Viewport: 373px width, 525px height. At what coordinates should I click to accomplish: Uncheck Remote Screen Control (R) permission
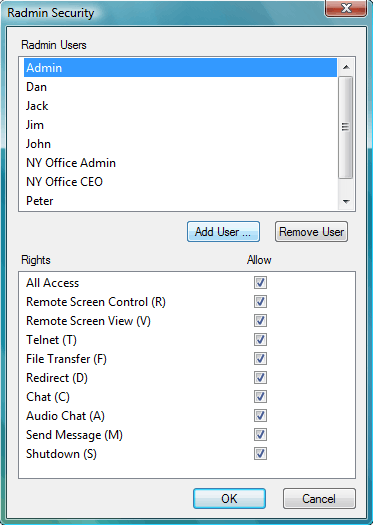coord(260,302)
